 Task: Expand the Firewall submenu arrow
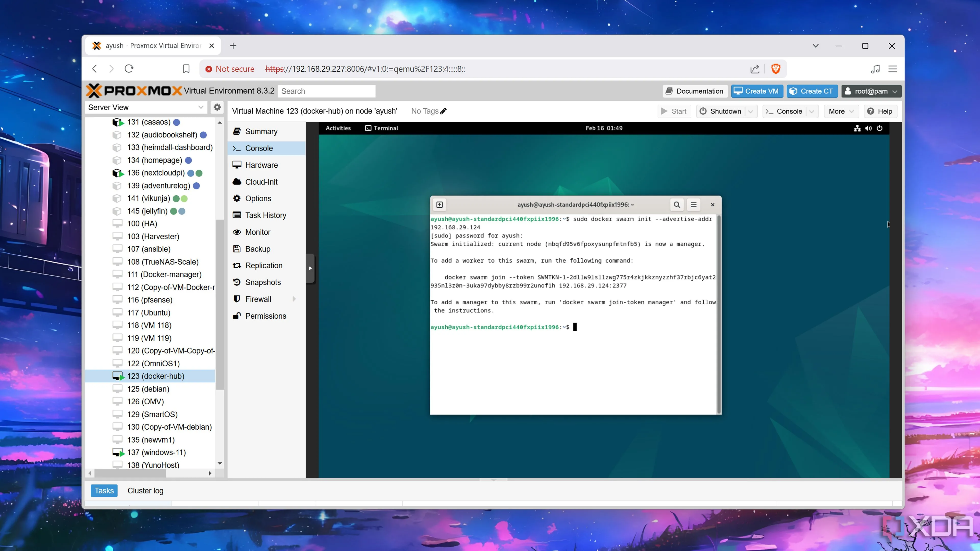click(294, 299)
